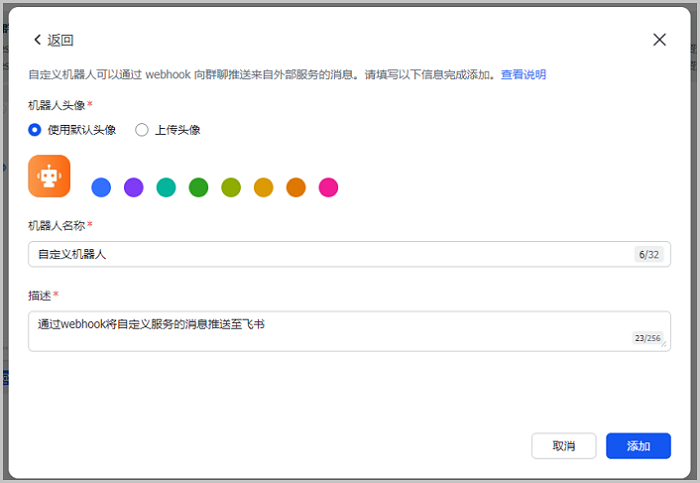Select the teal avatar color
Image resolution: width=700 pixels, height=483 pixels.
click(166, 187)
